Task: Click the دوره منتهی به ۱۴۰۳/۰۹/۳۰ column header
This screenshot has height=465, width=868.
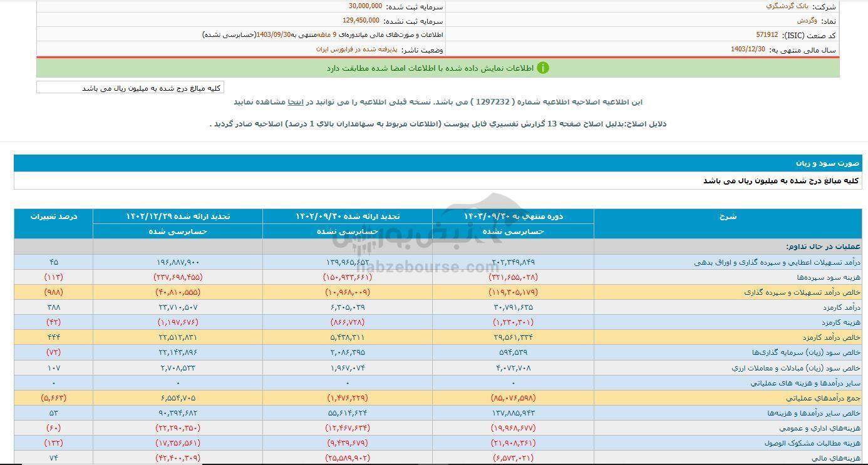Action: point(513,217)
